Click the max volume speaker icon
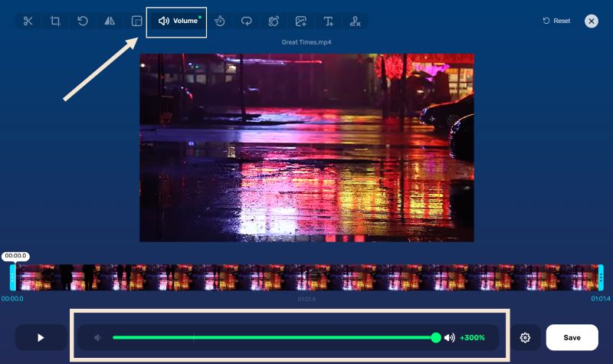This screenshot has height=364, width=613. pos(450,337)
